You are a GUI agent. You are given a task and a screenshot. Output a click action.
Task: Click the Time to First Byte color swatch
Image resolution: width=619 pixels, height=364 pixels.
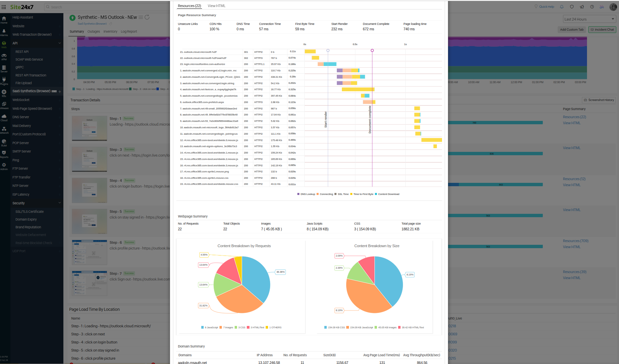[352, 194]
